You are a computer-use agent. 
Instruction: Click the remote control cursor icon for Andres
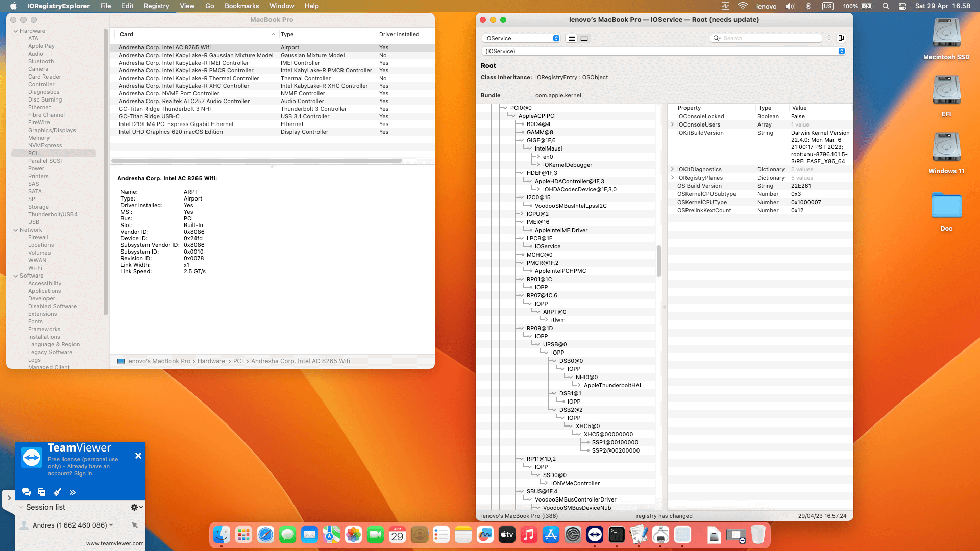[x=135, y=525]
